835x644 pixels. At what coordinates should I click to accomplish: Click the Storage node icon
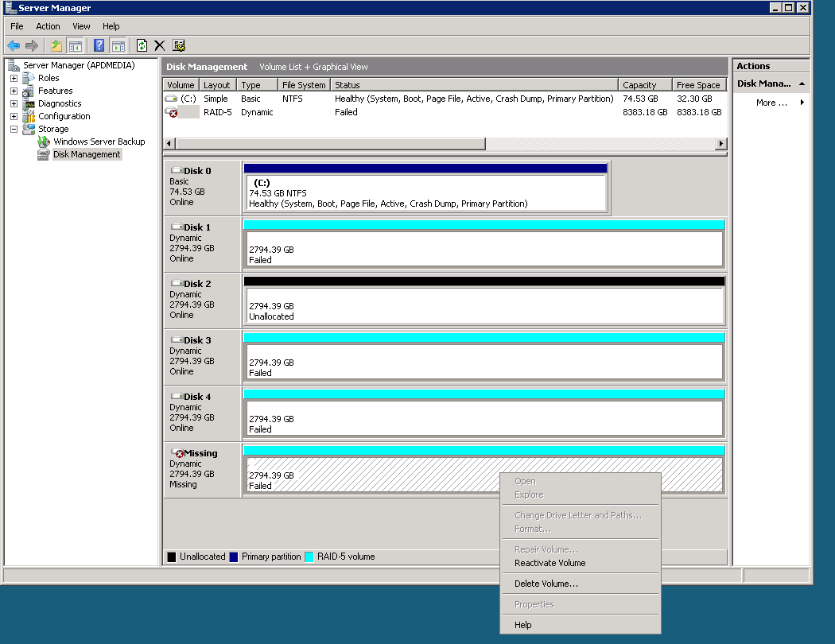[29, 130]
